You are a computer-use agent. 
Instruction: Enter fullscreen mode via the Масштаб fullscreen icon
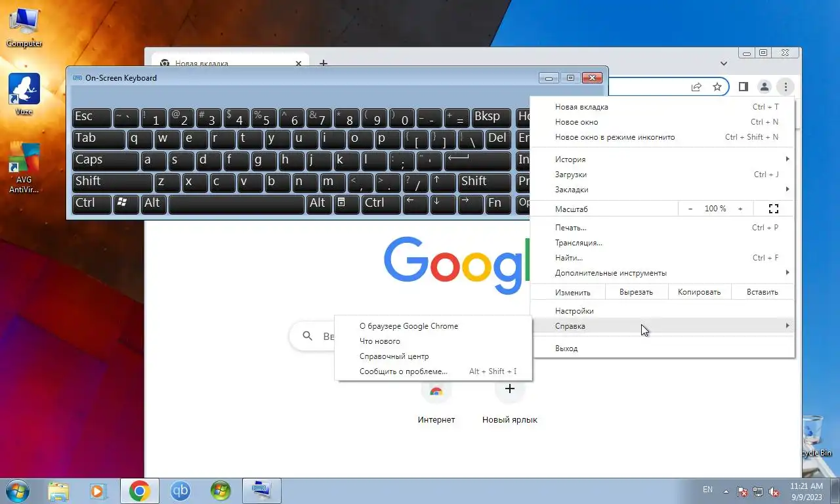773,209
